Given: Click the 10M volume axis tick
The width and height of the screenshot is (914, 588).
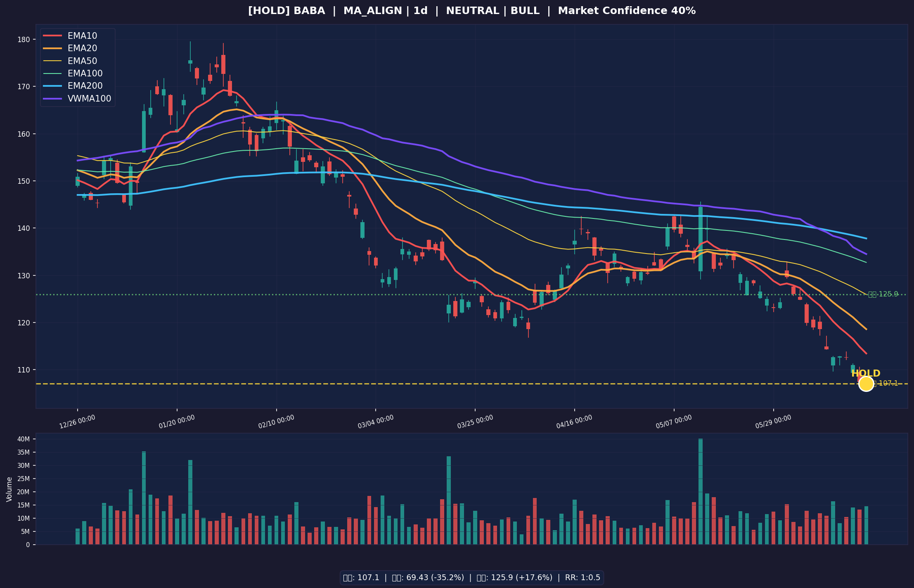Looking at the screenshot, I should 24,518.
